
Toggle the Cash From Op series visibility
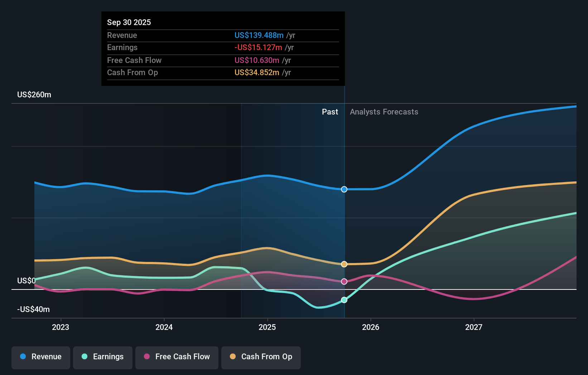coord(261,357)
